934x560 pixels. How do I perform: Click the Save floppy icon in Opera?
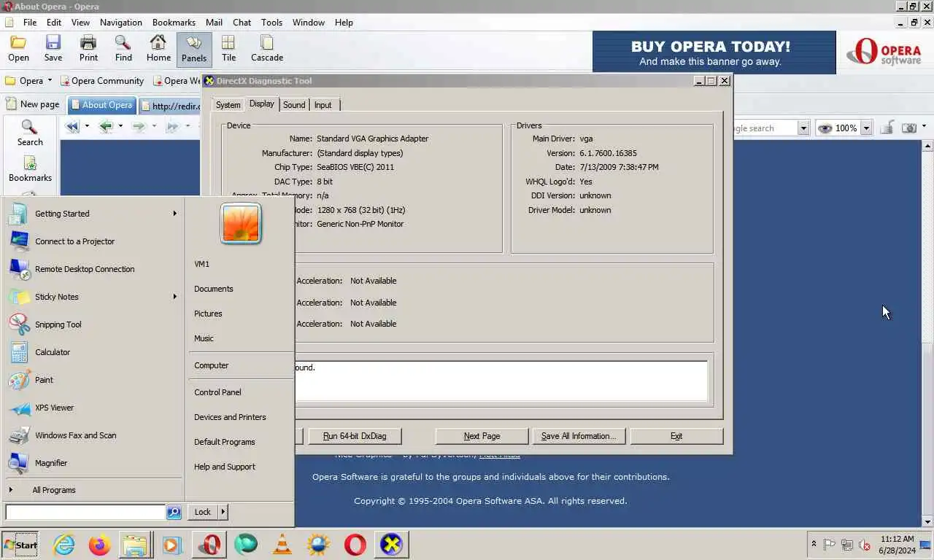pos(53,48)
